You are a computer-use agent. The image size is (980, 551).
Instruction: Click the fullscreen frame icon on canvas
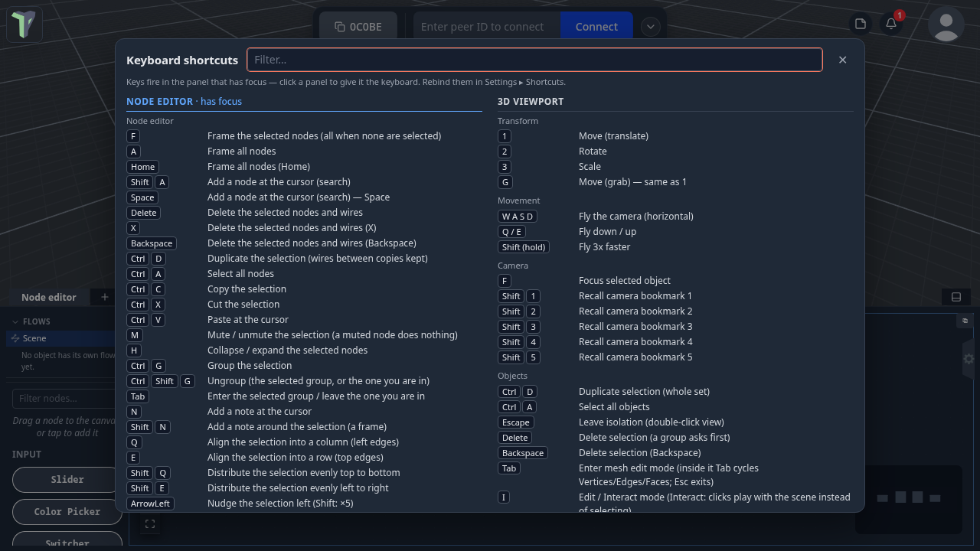pyautogui.click(x=150, y=524)
